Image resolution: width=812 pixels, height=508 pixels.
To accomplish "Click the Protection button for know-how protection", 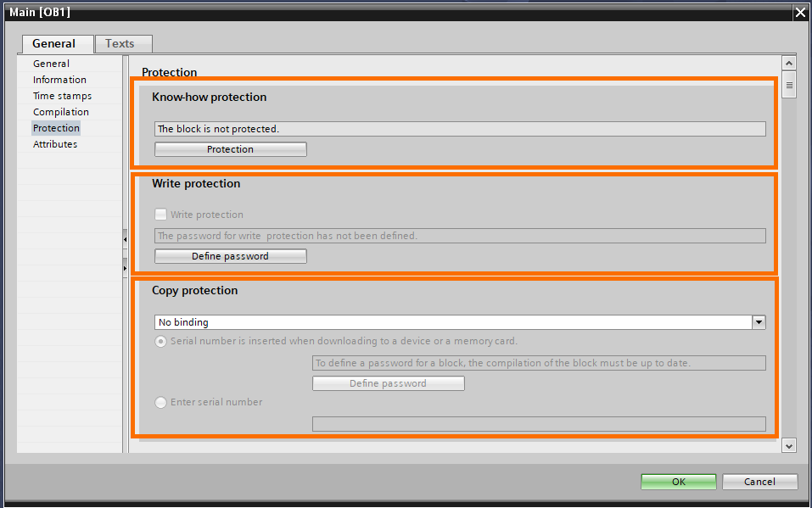I will [x=230, y=148].
